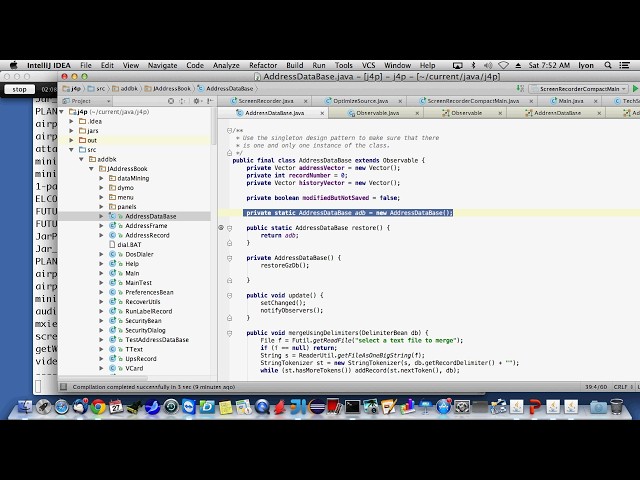Click the stop button in the recorder window
The height and width of the screenshot is (480, 640).
point(19,89)
